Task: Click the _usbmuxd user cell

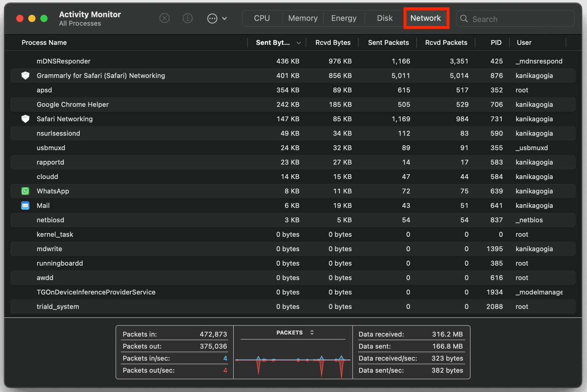Action: pyautogui.click(x=532, y=148)
